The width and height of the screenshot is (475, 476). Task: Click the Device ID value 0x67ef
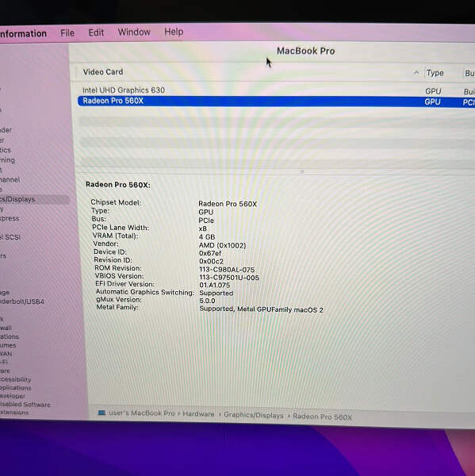pos(210,253)
